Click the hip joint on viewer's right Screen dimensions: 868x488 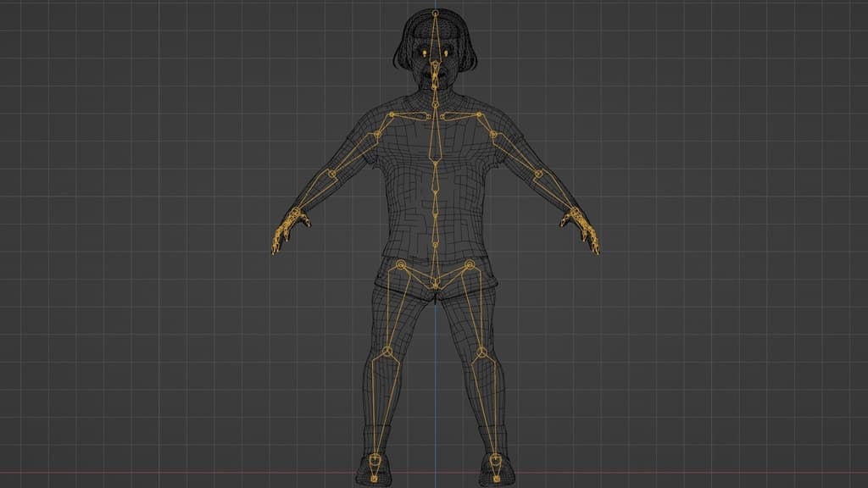470,264
